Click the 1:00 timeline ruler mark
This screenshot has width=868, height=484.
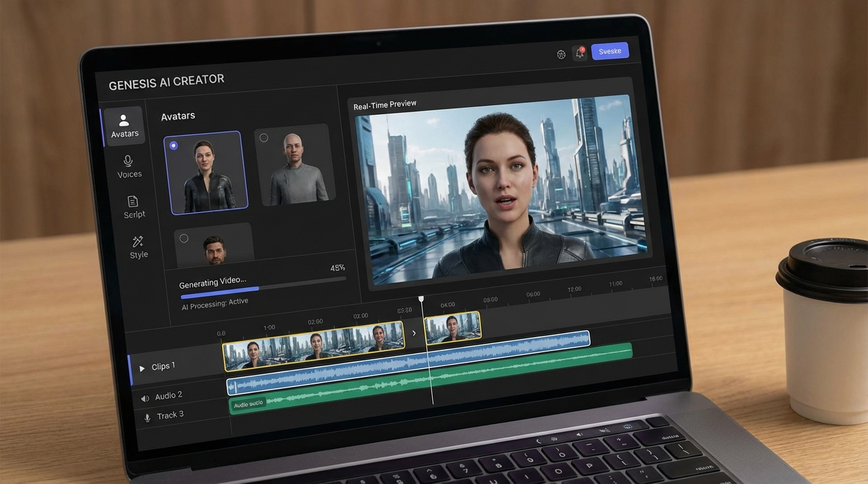(x=269, y=328)
